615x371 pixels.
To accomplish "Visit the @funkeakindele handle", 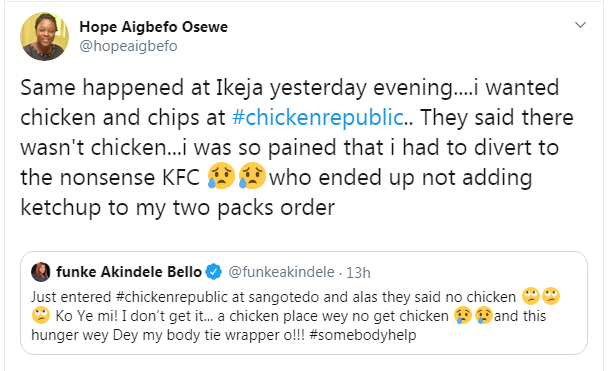I will 281,272.
